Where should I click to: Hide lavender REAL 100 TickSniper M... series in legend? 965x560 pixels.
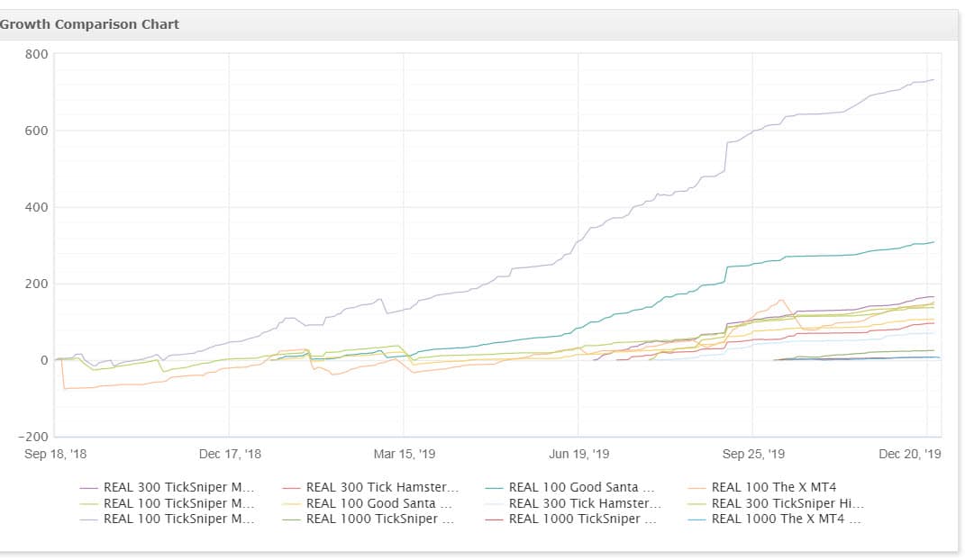178,519
